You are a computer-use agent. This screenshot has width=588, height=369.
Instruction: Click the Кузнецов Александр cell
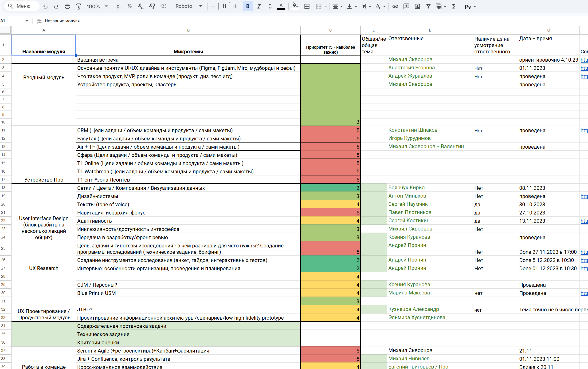pyautogui.click(x=430, y=309)
